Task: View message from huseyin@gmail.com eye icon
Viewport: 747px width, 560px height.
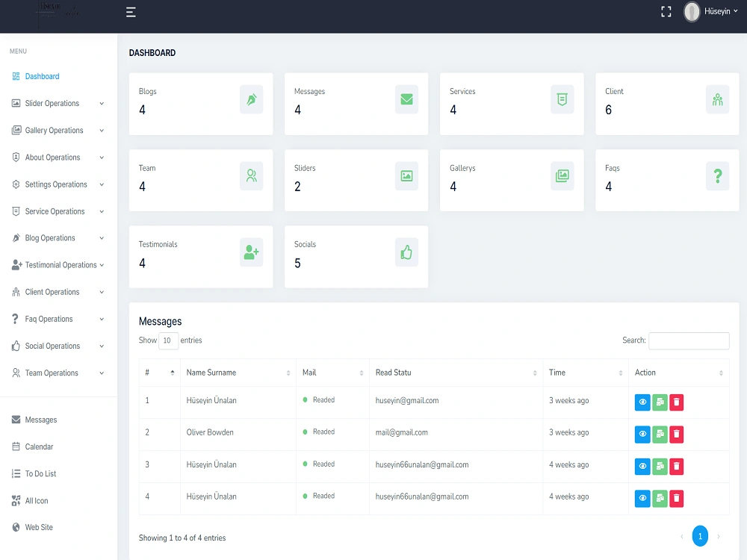Action: pos(642,403)
